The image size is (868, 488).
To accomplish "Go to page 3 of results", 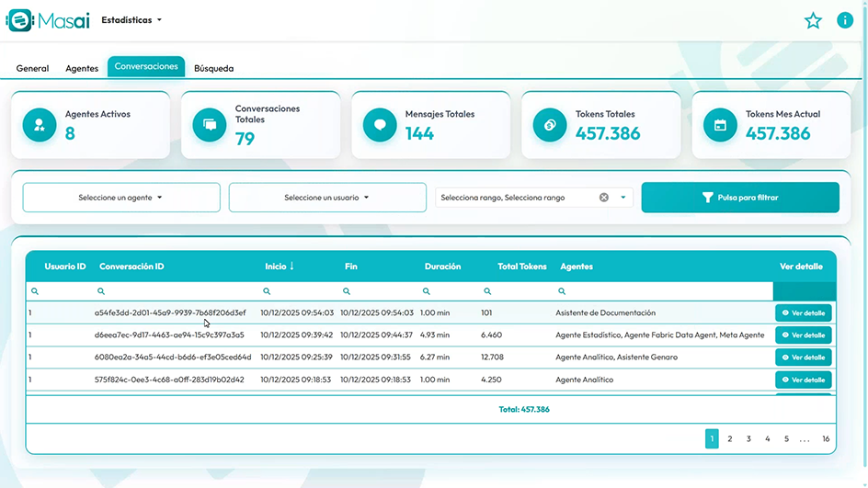I will pyautogui.click(x=748, y=439).
